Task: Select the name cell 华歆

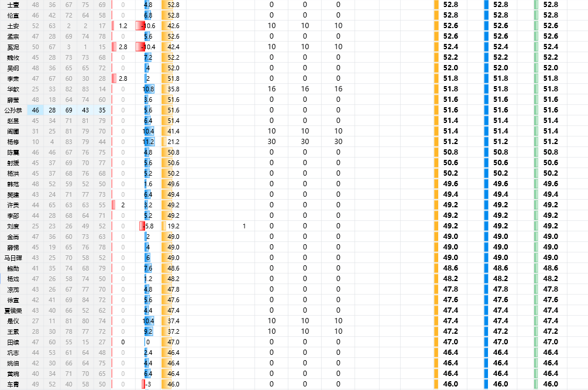Action: [13, 90]
